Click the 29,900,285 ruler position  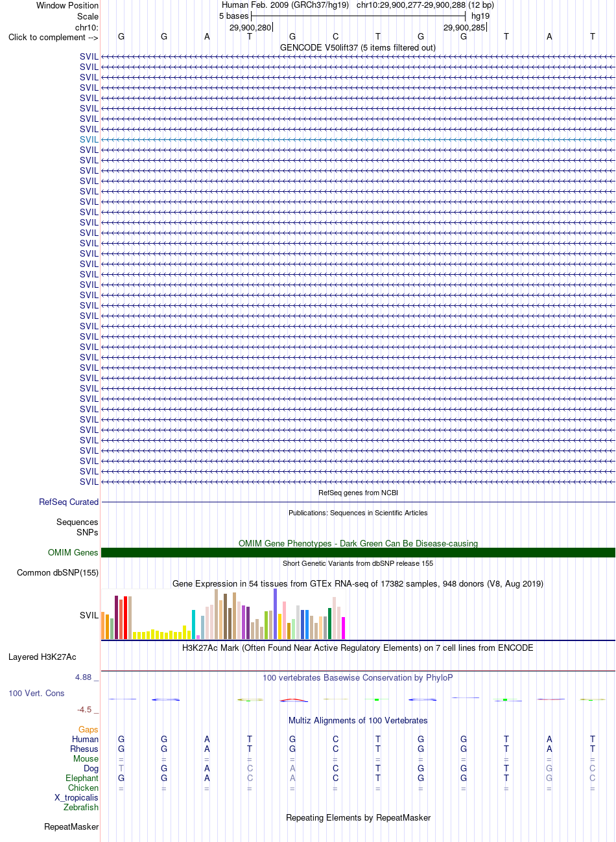(464, 27)
